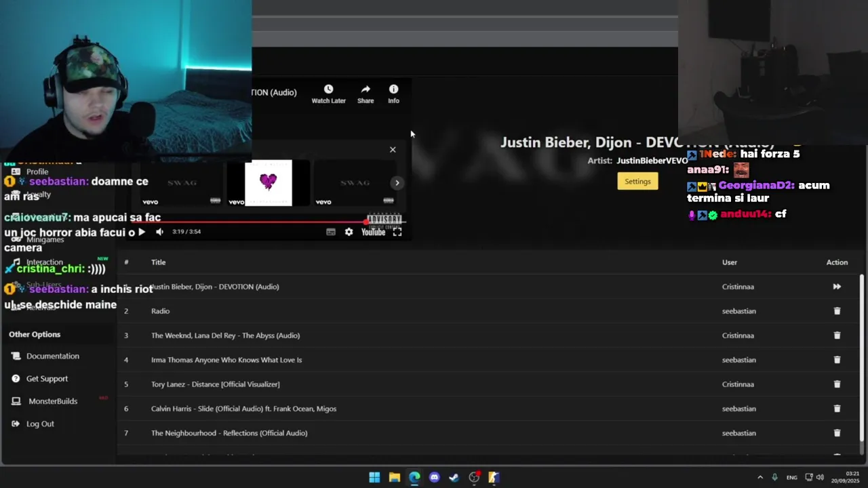The image size is (868, 488).
Task: Open the Windows Start menu
Action: (374, 477)
